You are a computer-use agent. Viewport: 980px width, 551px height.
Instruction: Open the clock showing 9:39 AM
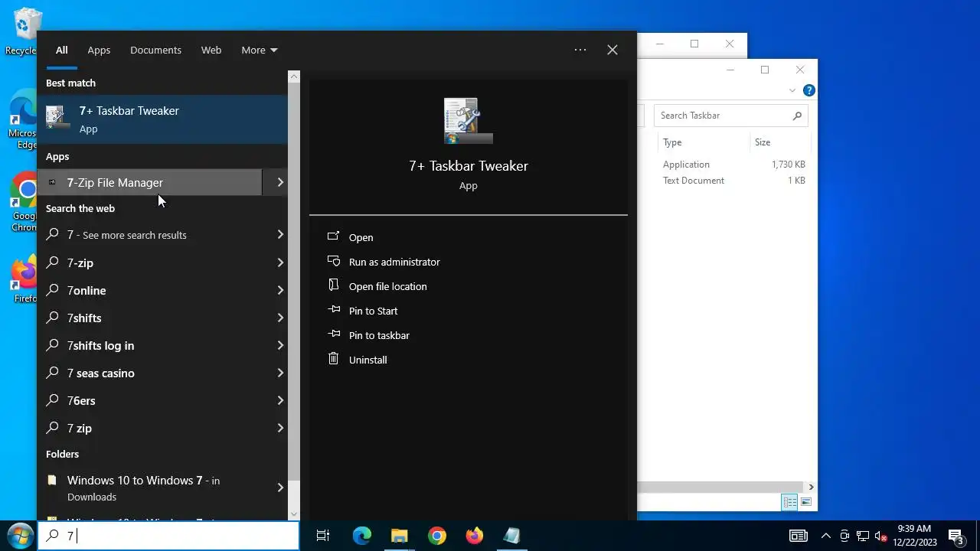[915, 536]
